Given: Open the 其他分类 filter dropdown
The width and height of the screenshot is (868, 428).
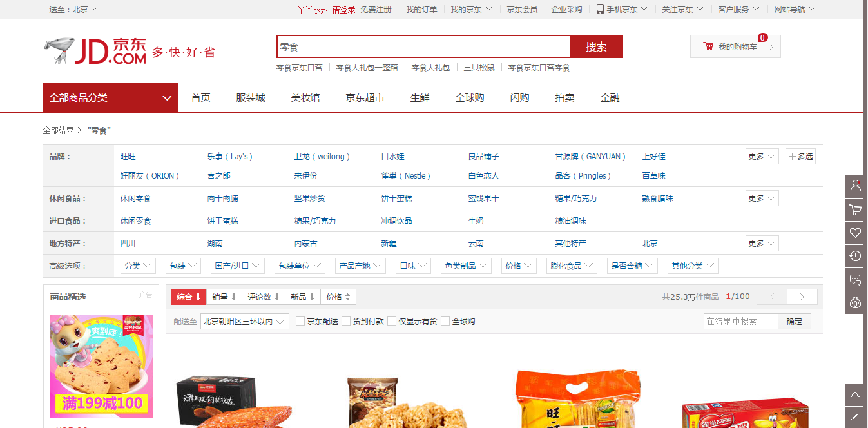Looking at the screenshot, I should (x=693, y=266).
